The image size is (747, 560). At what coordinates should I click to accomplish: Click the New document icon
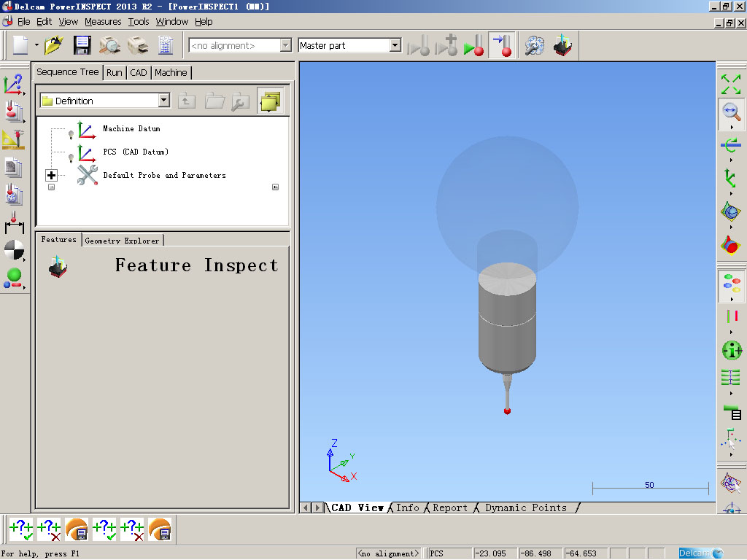(x=20, y=46)
